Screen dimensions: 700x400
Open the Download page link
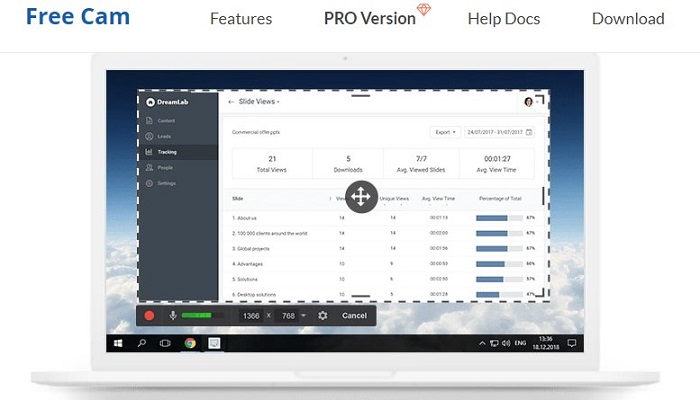pos(628,19)
